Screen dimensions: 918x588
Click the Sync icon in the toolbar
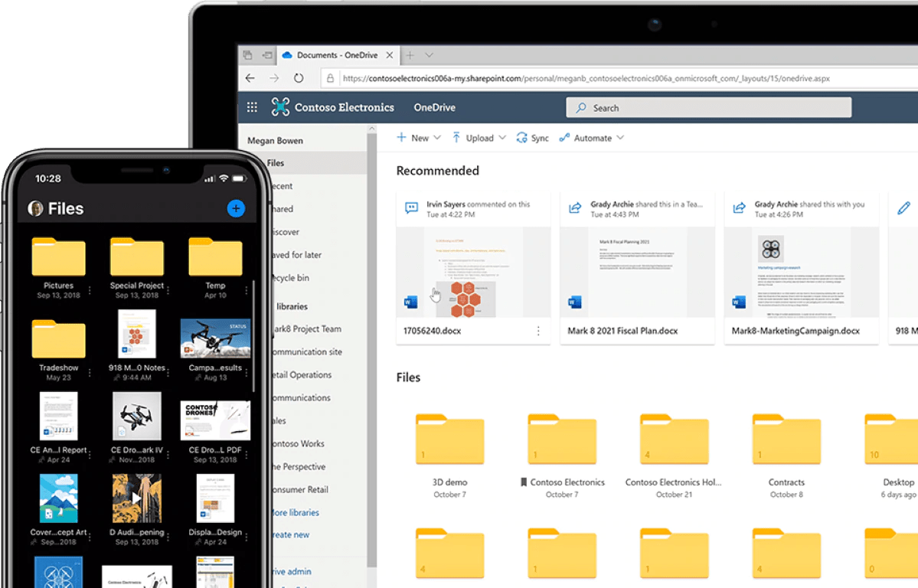click(520, 138)
